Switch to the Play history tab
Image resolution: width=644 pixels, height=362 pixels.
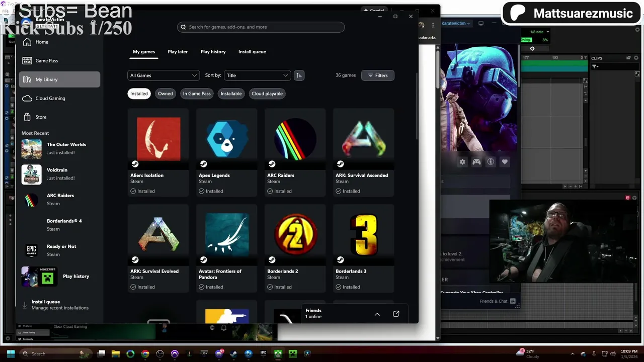pos(213,52)
